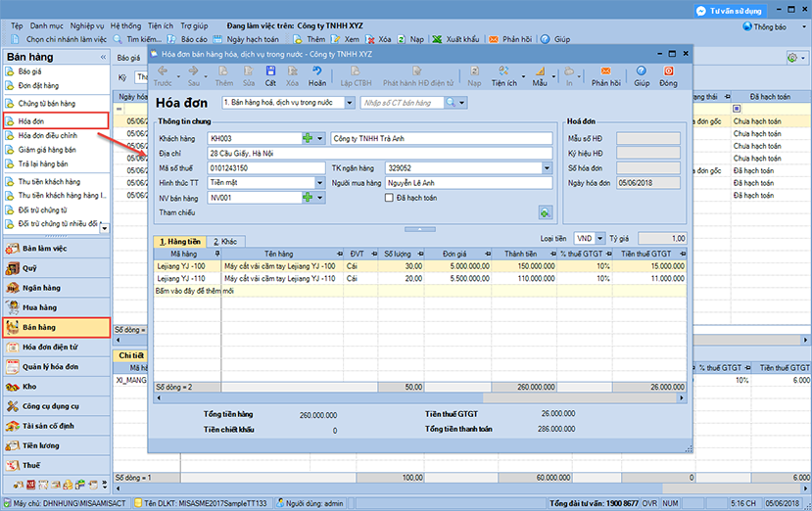Click the Đóng close icon in invoice toolbar
The width and height of the screenshot is (812, 511).
point(669,70)
